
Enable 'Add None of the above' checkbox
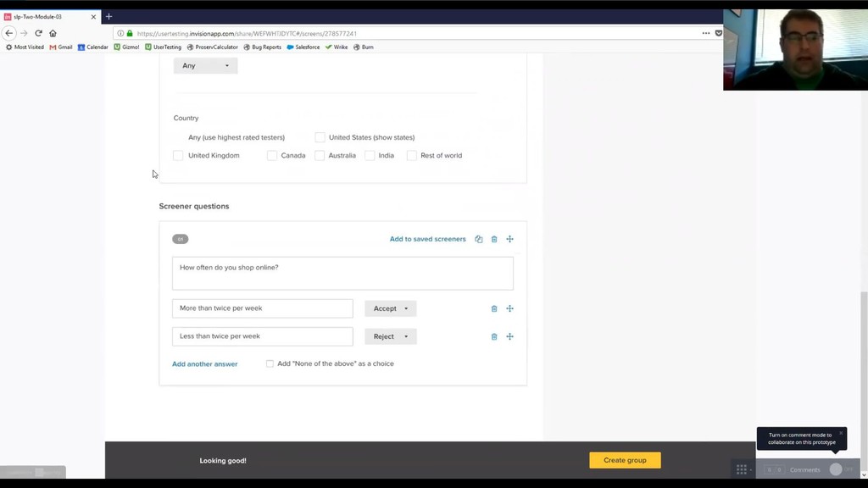tap(270, 363)
